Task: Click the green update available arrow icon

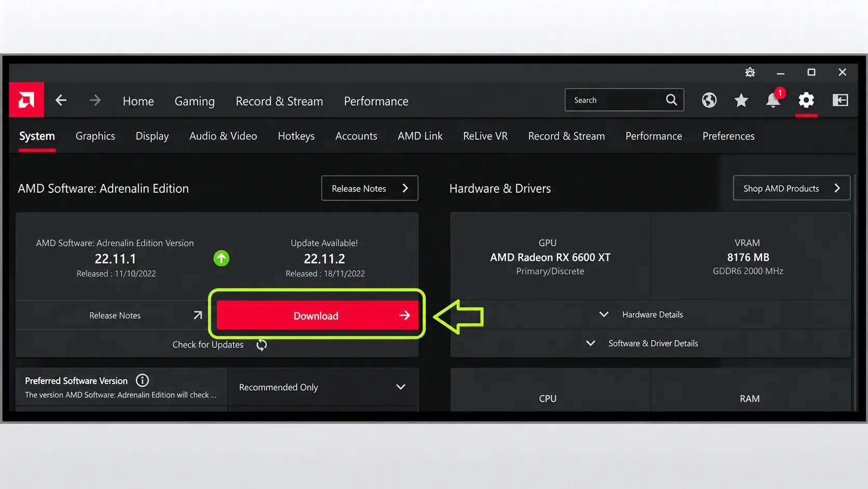Action: [221, 258]
